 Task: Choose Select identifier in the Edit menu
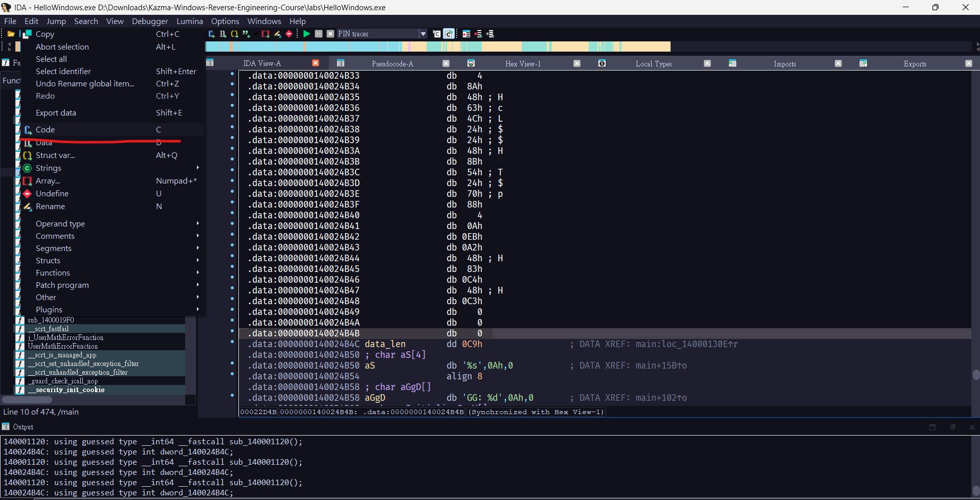(x=113, y=71)
